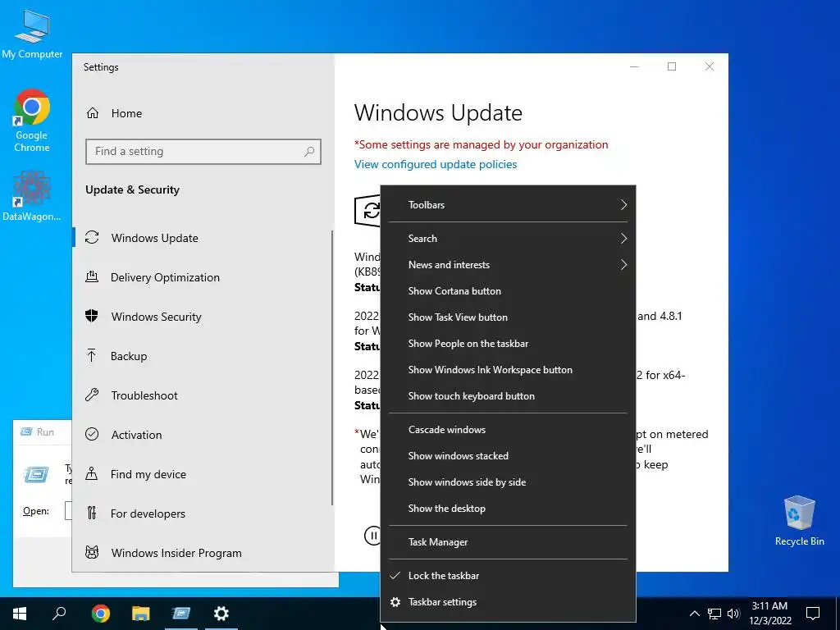Screen dimensions: 840x630
Task: Expand the Search submenu arrow
Action: coord(623,239)
